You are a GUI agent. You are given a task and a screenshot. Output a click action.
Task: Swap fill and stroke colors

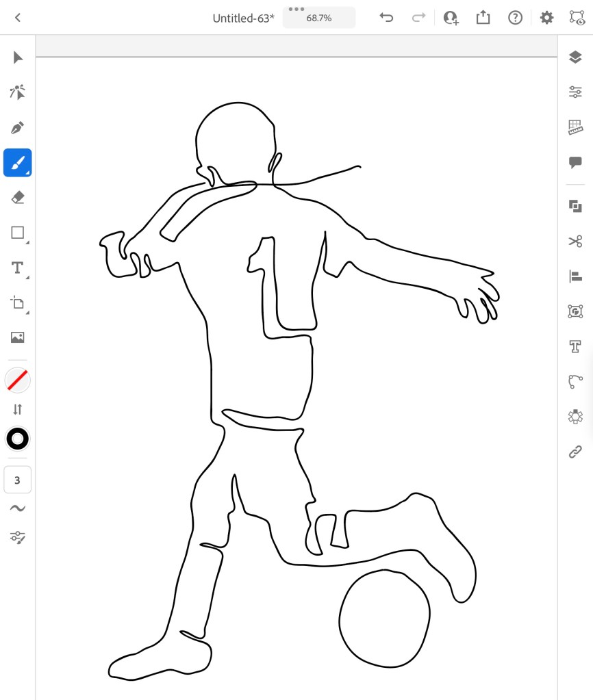[18, 409]
